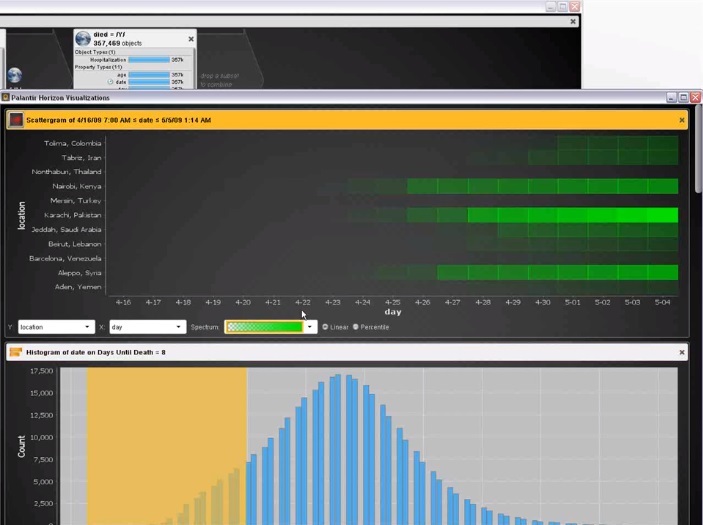Click the Nairobi, Kenya row label
703x525 pixels.
pyautogui.click(x=77, y=186)
